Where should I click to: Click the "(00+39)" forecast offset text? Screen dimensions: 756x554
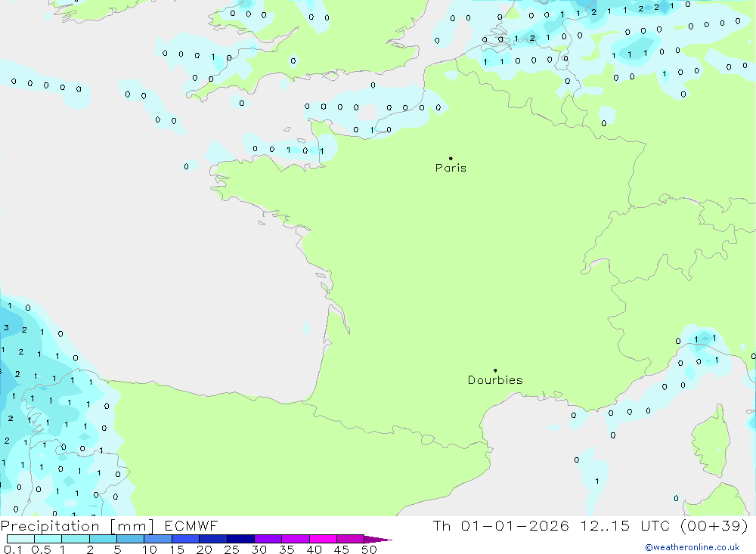[x=714, y=525]
